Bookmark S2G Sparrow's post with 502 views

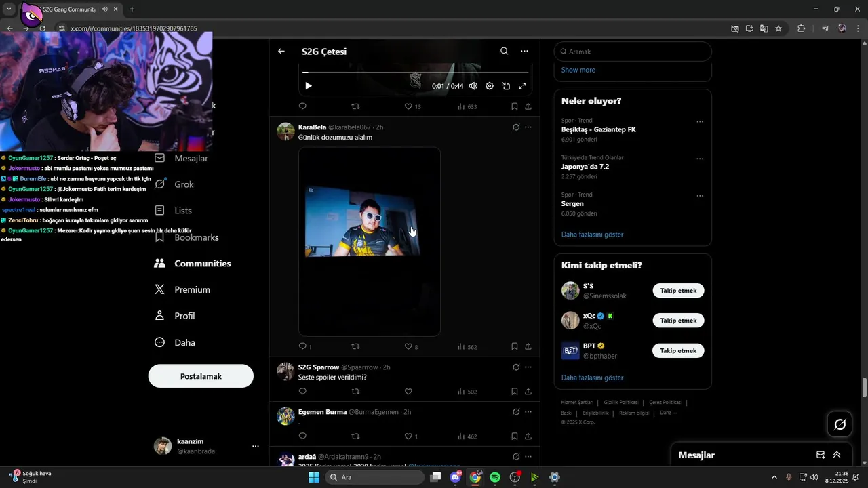[x=515, y=392]
